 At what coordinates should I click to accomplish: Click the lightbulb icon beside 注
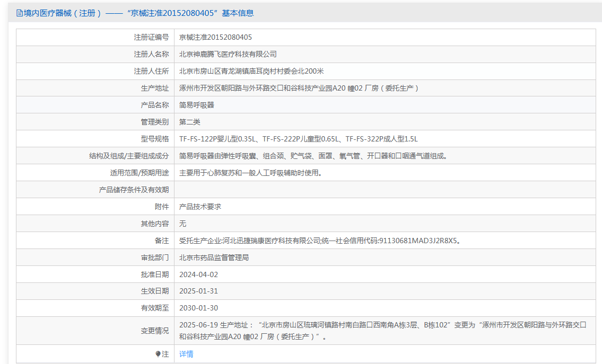coord(158,354)
